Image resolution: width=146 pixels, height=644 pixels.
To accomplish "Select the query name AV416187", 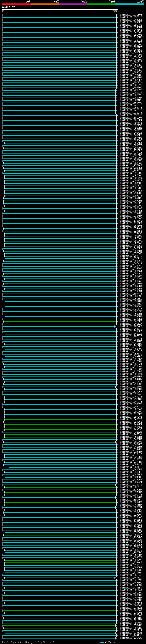I will tap(8, 7).
